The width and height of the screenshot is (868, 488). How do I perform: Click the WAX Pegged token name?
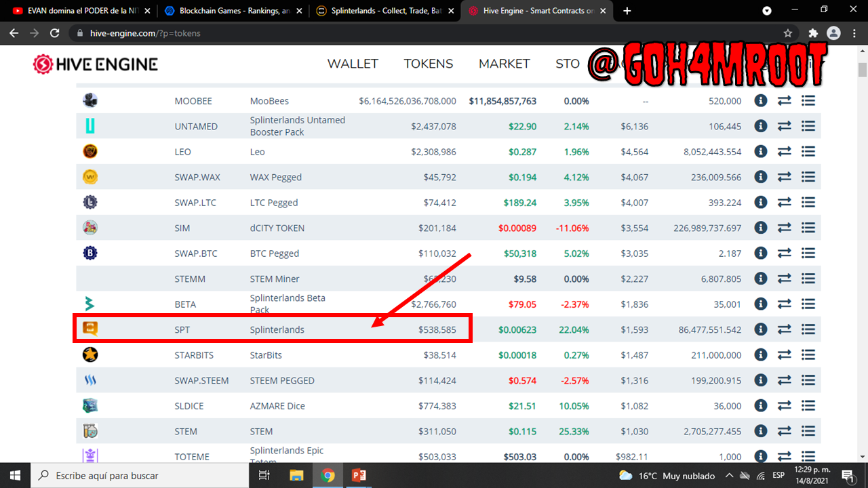click(275, 177)
